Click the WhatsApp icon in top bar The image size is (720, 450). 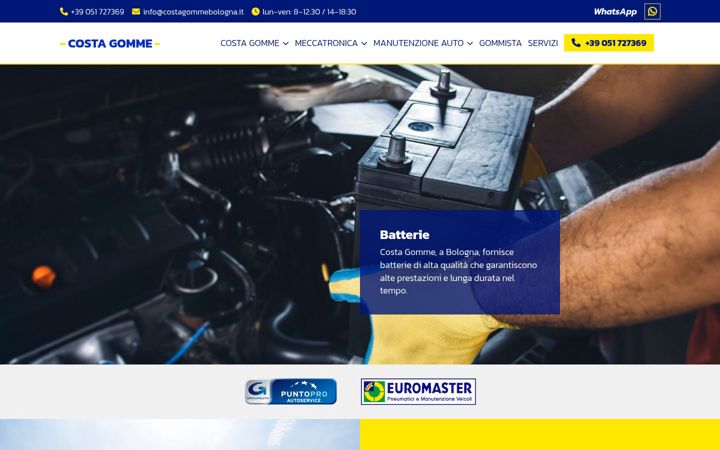click(652, 11)
